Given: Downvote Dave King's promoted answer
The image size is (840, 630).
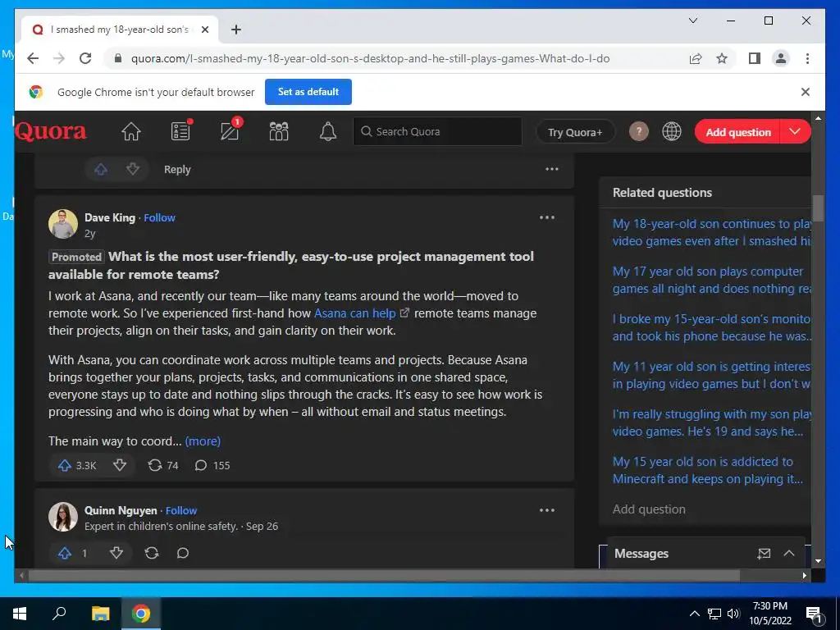Looking at the screenshot, I should pyautogui.click(x=120, y=465).
